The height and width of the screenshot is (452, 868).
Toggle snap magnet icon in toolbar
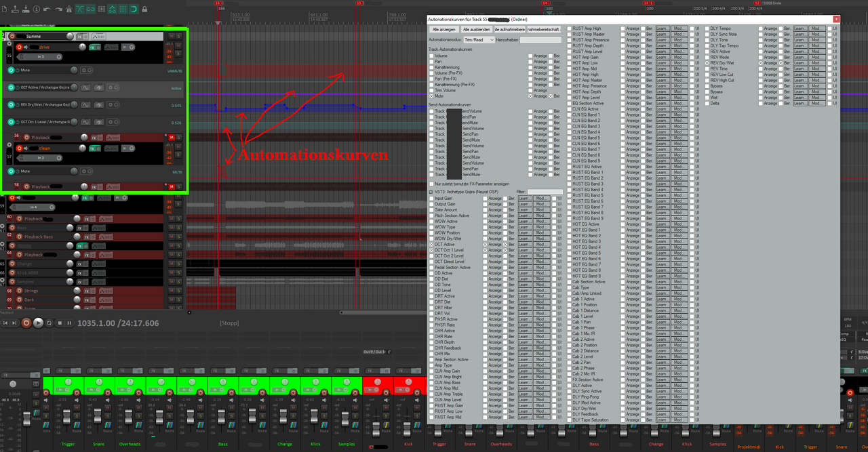click(x=134, y=9)
